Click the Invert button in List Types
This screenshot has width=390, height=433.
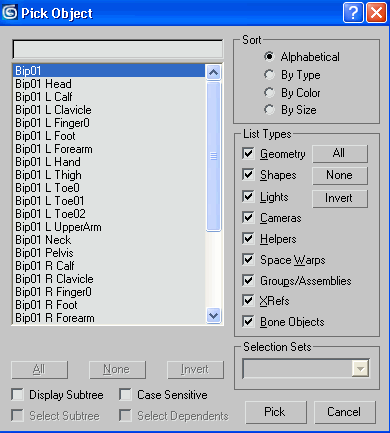click(x=340, y=198)
